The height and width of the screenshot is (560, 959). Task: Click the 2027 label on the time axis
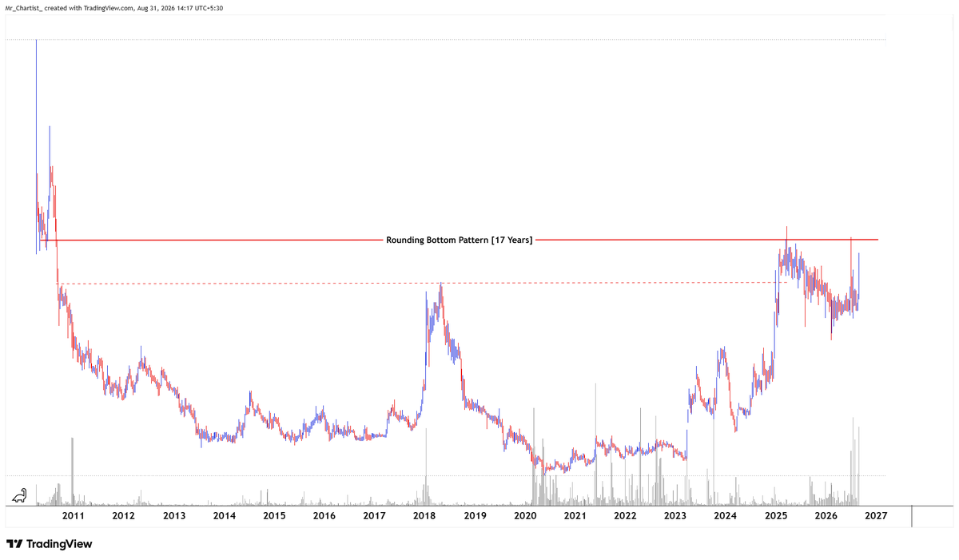[x=876, y=516]
